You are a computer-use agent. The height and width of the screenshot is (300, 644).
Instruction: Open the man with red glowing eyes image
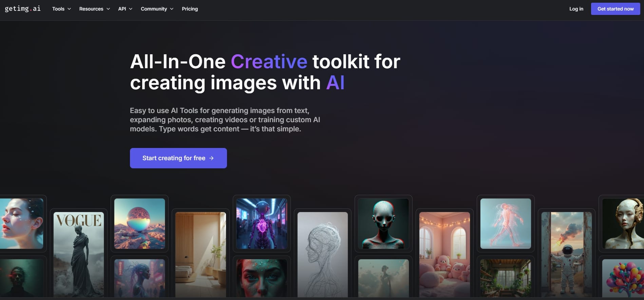point(21,278)
